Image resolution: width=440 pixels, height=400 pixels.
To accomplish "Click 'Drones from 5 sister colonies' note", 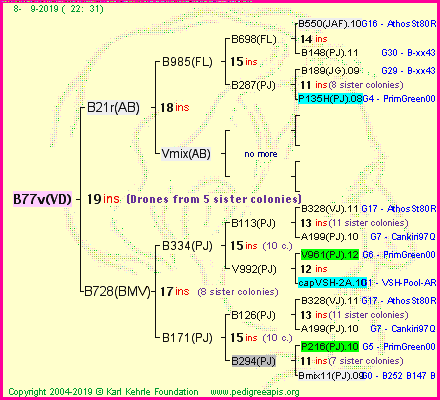I will 214,199.
